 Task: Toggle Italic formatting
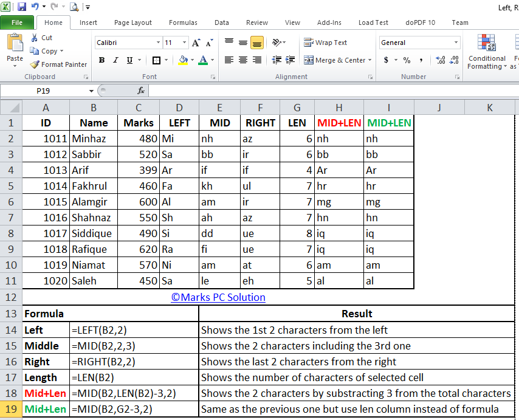tap(115, 60)
